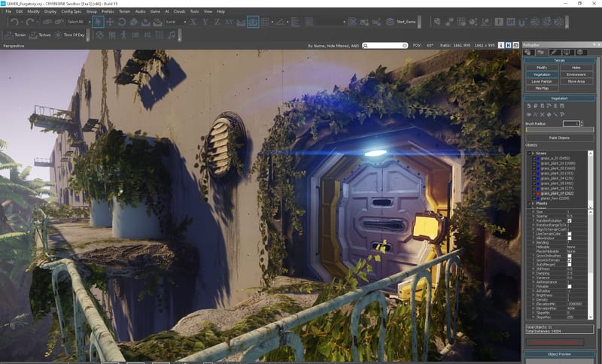This screenshot has width=602, height=364.
Task: Click the Holes terrain button
Action: [576, 68]
